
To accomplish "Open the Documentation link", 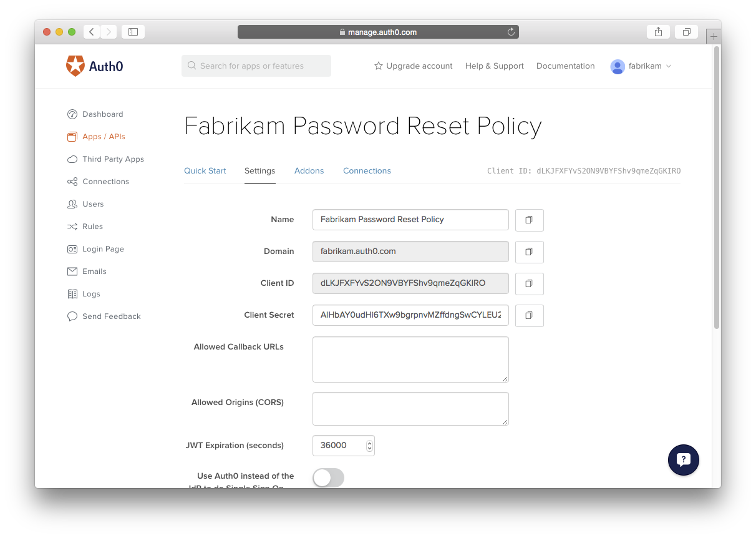I will (566, 66).
